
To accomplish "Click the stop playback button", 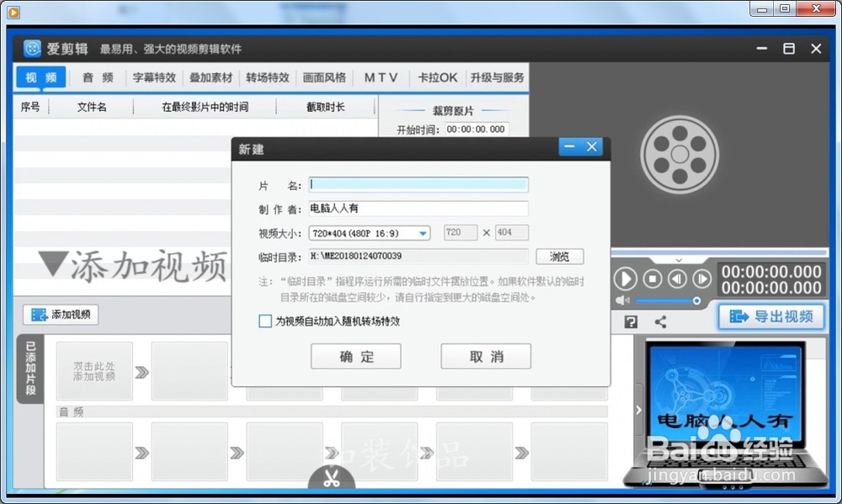I will (653, 279).
